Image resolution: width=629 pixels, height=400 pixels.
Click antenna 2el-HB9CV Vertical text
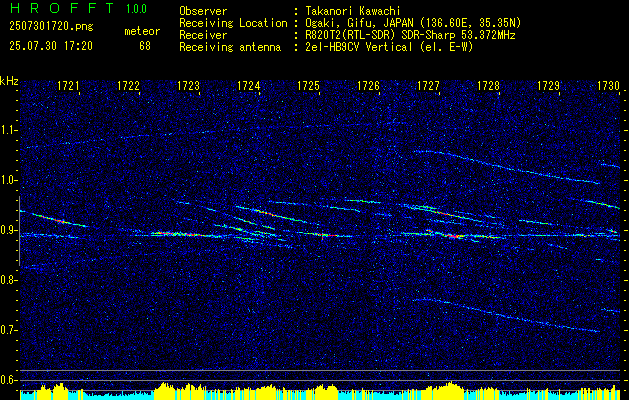[x=390, y=47]
